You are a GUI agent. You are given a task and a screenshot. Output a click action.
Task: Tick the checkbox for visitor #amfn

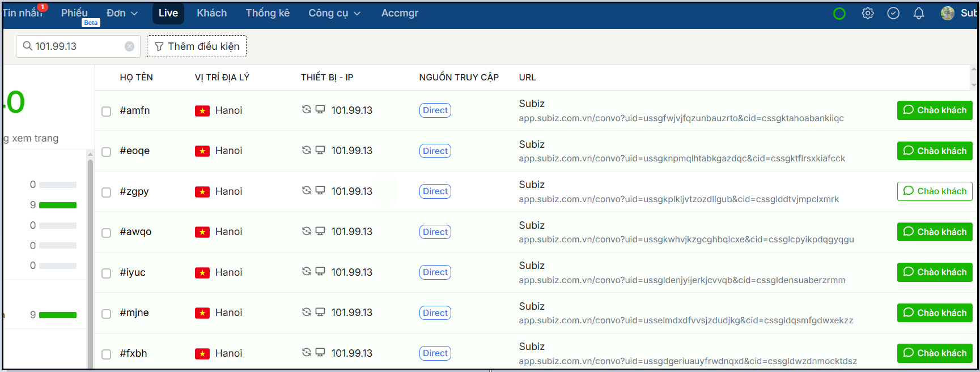point(106,111)
